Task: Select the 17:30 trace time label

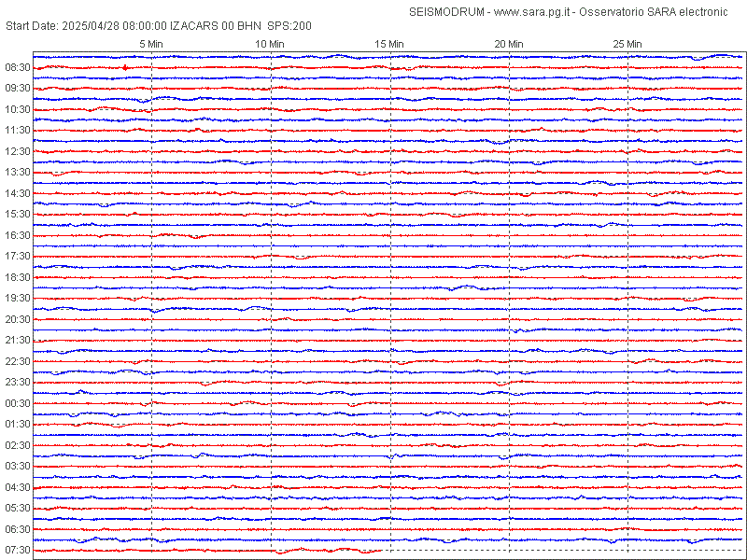Action: (18, 256)
